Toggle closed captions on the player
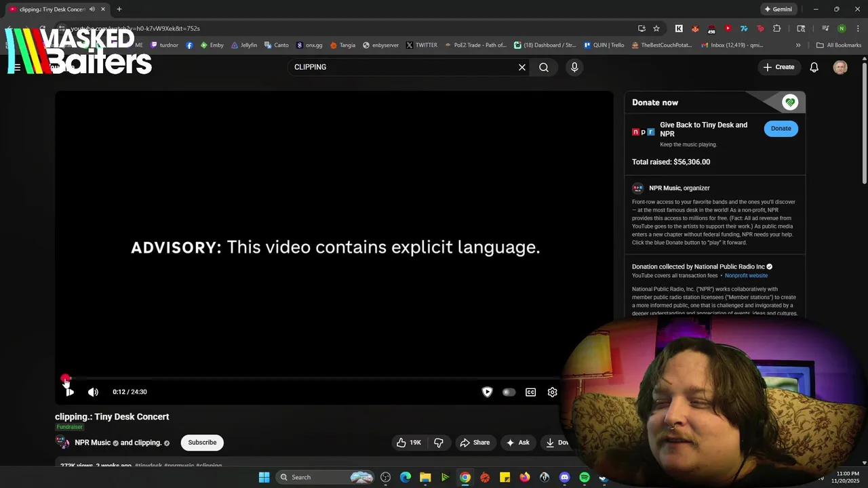Screen dimensions: 868x488 [x=531, y=392]
